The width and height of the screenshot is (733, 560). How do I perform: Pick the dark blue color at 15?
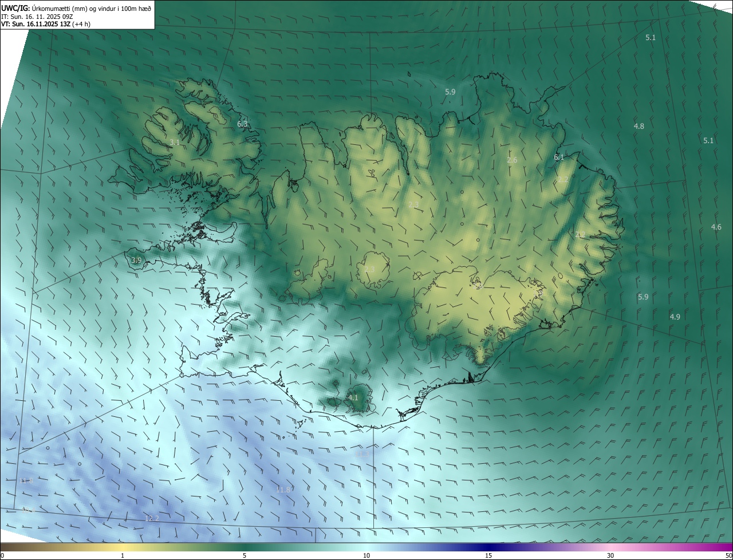click(488, 547)
